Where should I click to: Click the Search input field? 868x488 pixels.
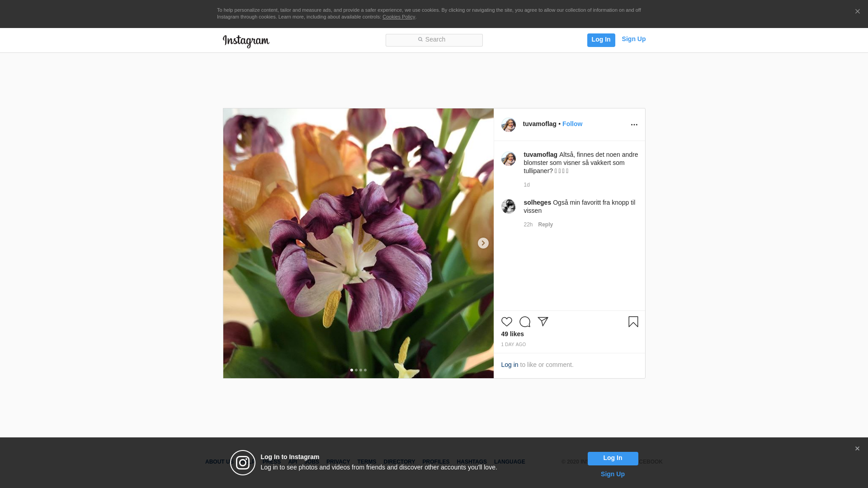tap(434, 40)
